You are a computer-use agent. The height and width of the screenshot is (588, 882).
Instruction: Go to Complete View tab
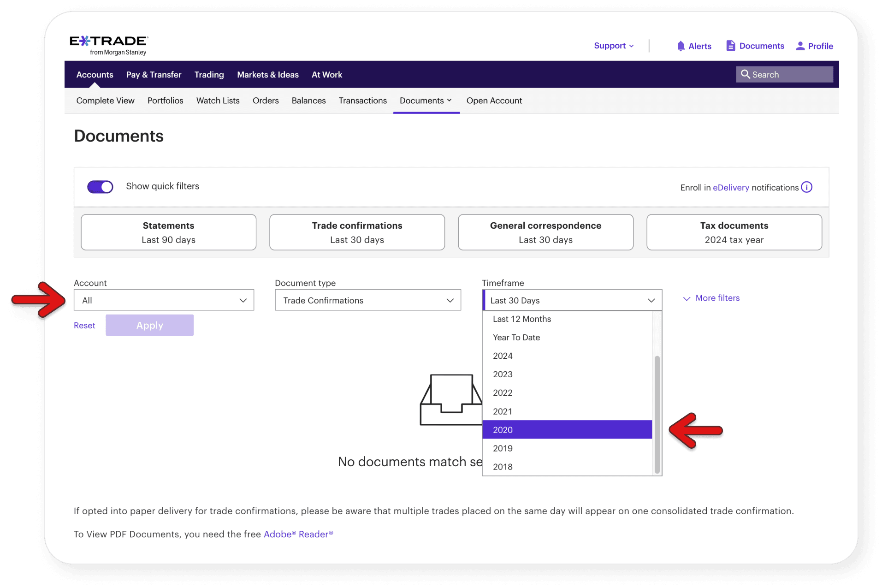point(105,101)
